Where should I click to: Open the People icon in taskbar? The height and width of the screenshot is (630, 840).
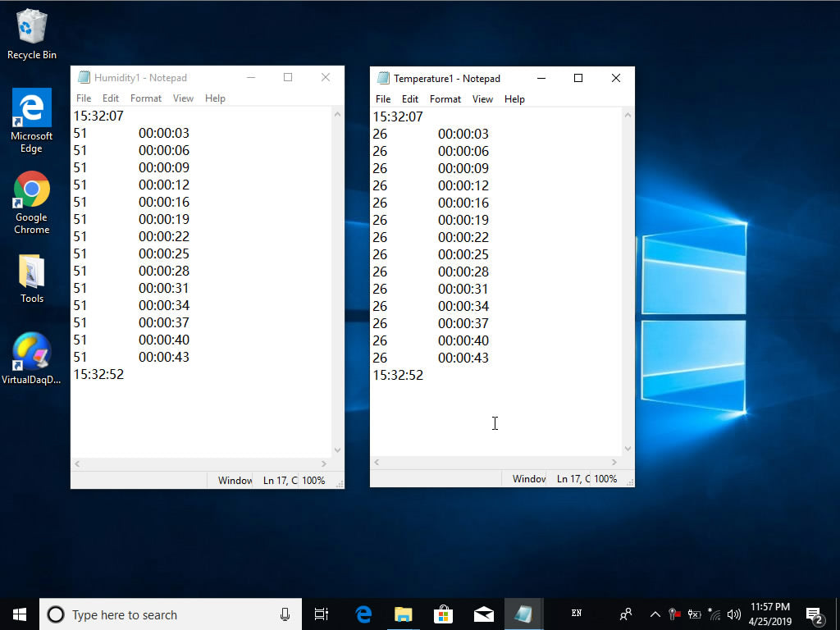pyautogui.click(x=625, y=614)
